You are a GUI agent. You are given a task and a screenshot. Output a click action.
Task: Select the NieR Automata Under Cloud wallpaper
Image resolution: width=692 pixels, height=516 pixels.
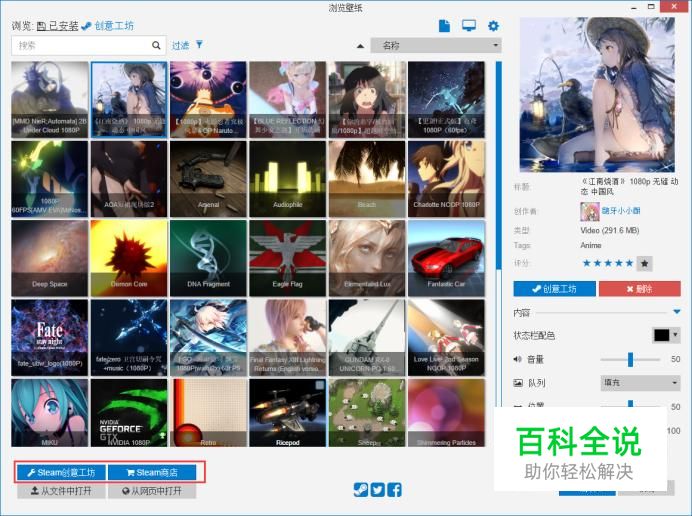(49, 99)
